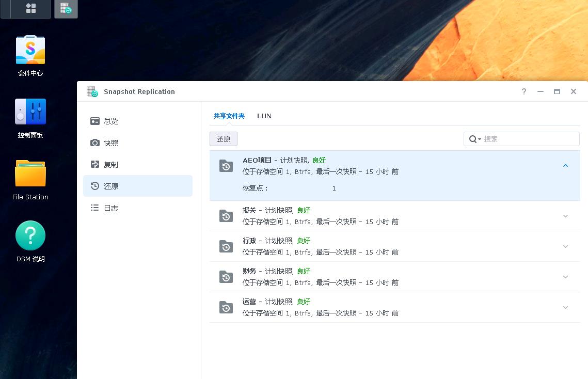Select the 报关 folder name
The width and height of the screenshot is (588, 379).
click(249, 210)
